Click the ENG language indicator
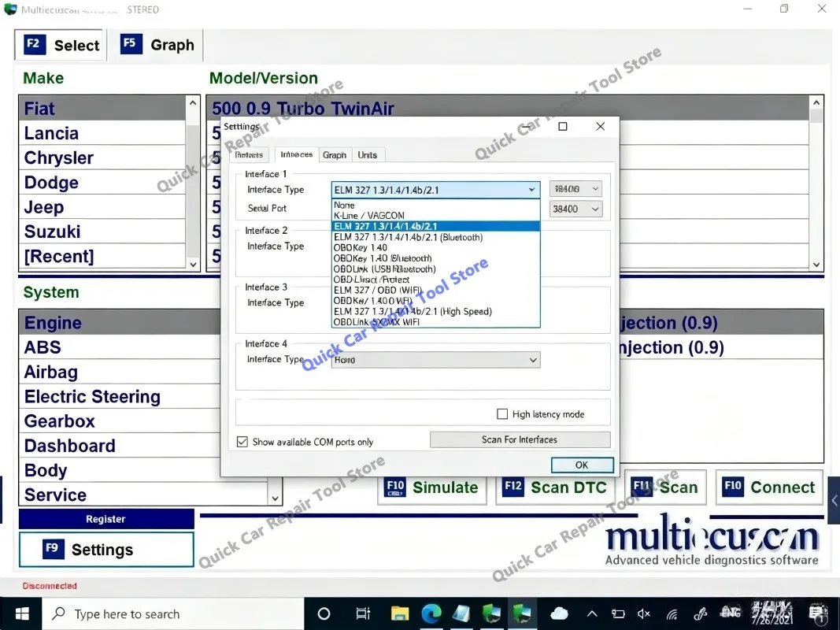This screenshot has width=840, height=630. coord(731,613)
